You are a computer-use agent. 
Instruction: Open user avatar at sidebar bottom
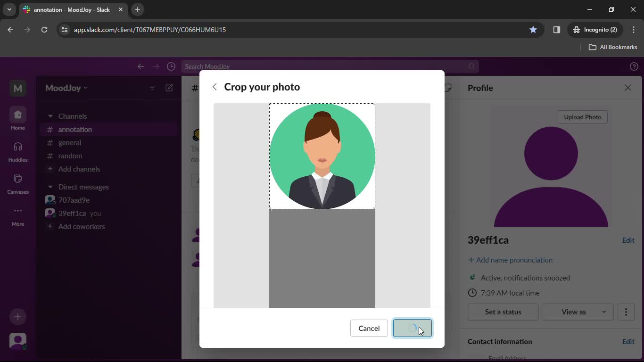point(18,341)
